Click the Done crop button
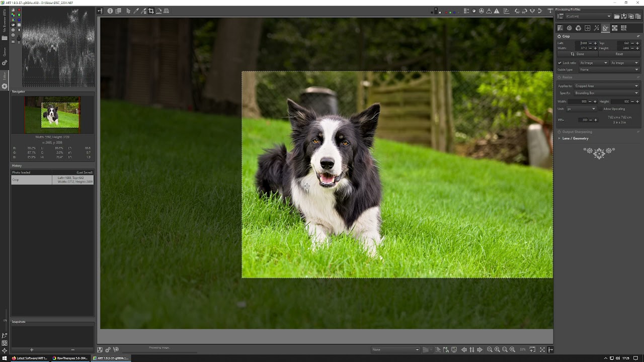644x362 pixels. [578, 54]
